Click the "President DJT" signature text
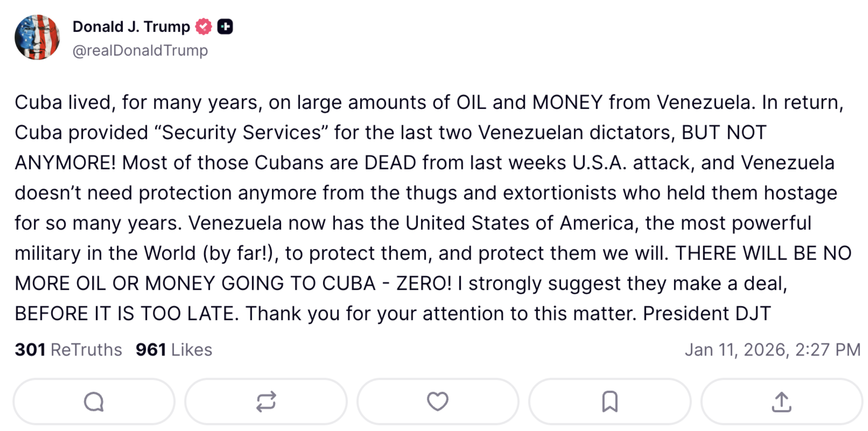The image size is (868, 431). pyautogui.click(x=707, y=313)
